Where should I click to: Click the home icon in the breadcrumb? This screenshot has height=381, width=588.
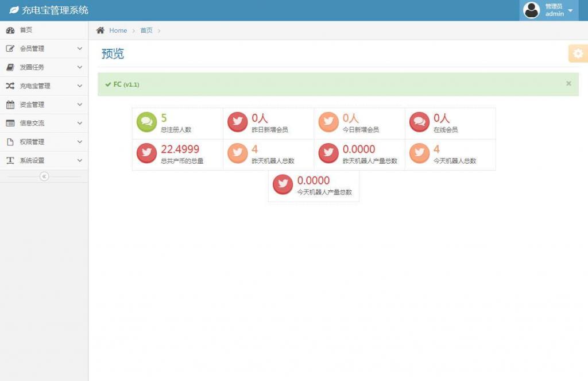click(100, 30)
